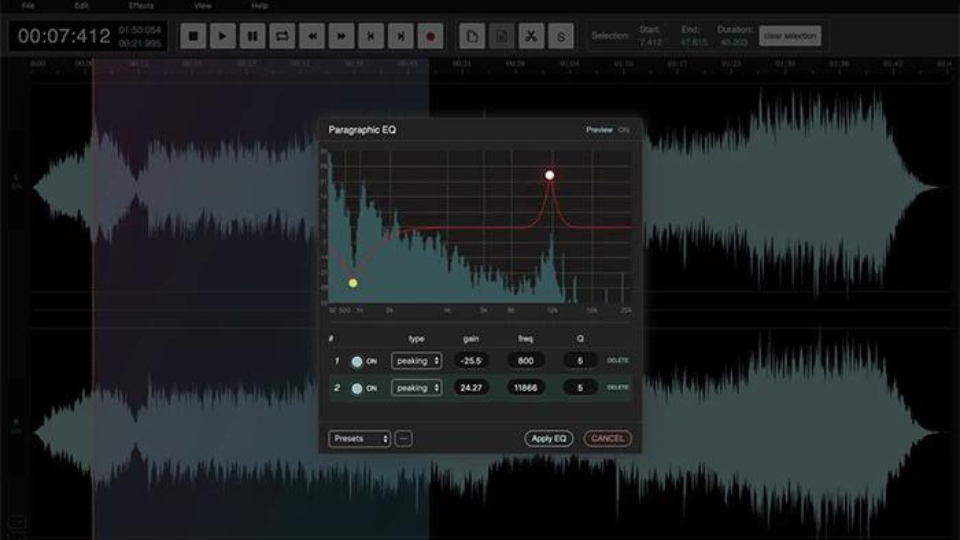The image size is (960, 540).
Task: Delete EQ band 1
Action: tap(618, 361)
